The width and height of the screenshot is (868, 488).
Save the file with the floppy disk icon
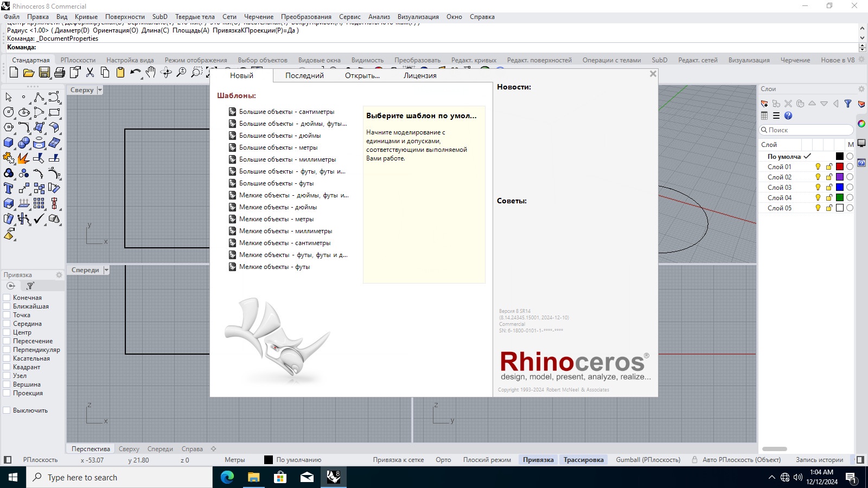pos(44,72)
